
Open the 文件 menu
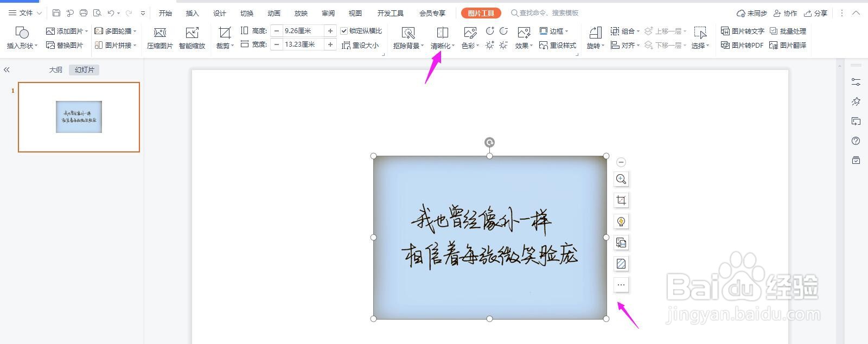(x=24, y=12)
